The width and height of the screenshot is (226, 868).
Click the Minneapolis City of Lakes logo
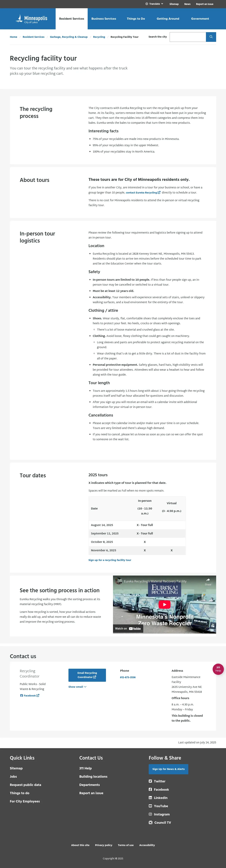[32, 19]
